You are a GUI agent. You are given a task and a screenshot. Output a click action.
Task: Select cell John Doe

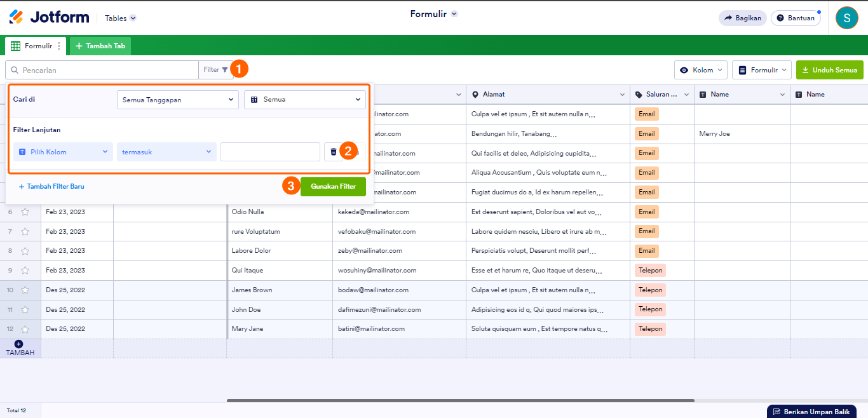point(280,309)
